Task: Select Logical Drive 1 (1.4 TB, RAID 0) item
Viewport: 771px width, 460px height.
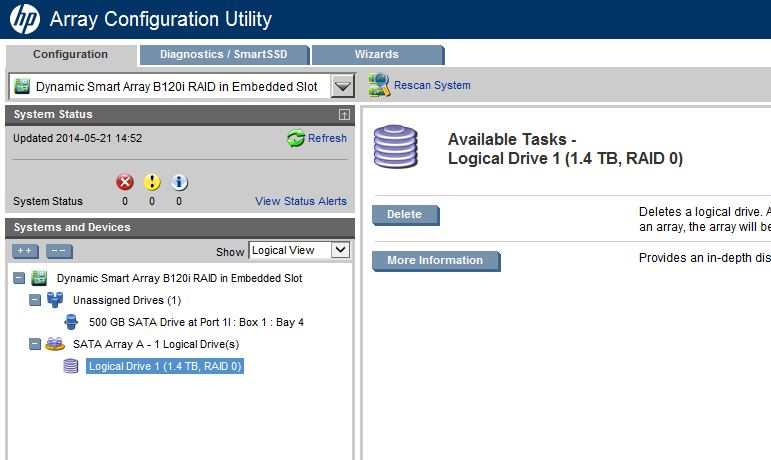Action: pyautogui.click(x=165, y=366)
